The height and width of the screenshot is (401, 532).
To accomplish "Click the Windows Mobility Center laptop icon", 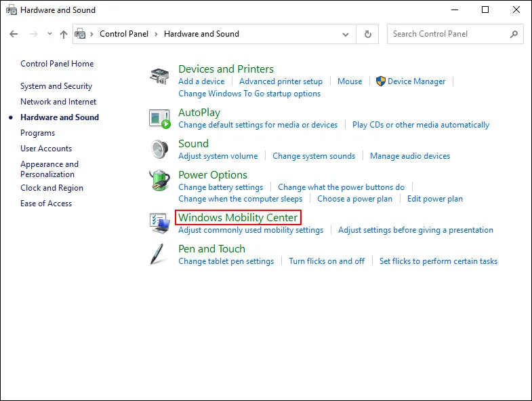I will (x=159, y=223).
